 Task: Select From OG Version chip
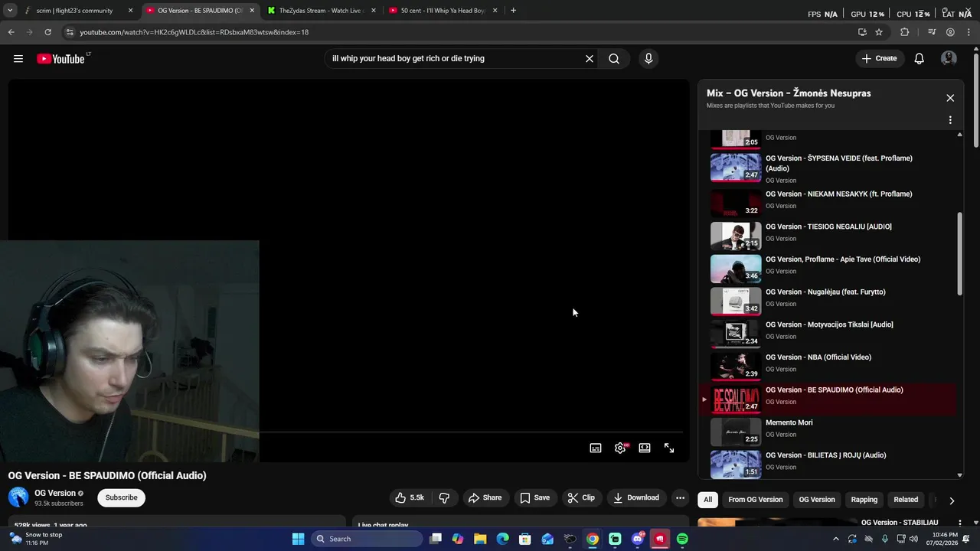[x=756, y=500]
